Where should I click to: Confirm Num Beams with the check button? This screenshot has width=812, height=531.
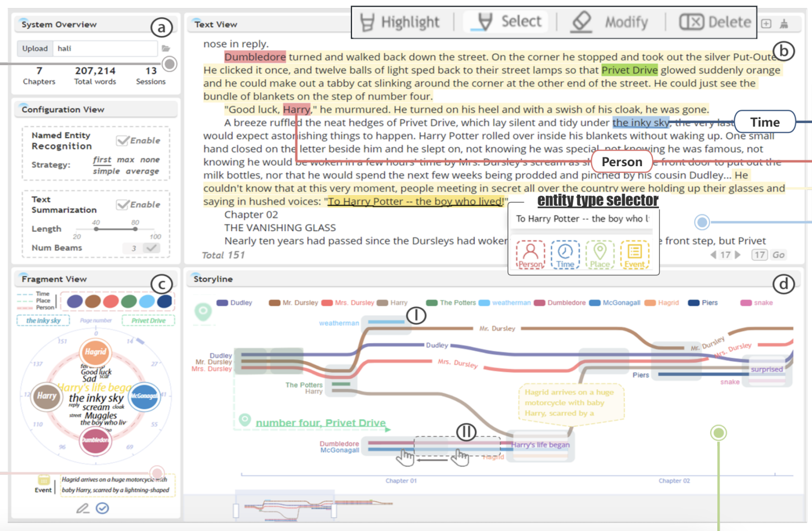(x=151, y=248)
